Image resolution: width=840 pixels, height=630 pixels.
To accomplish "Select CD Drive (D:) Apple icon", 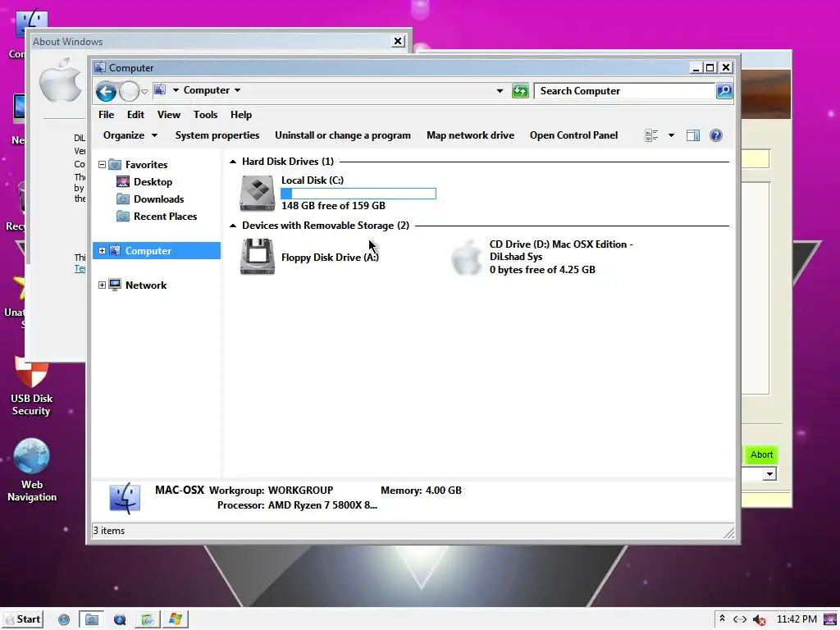I will [467, 258].
